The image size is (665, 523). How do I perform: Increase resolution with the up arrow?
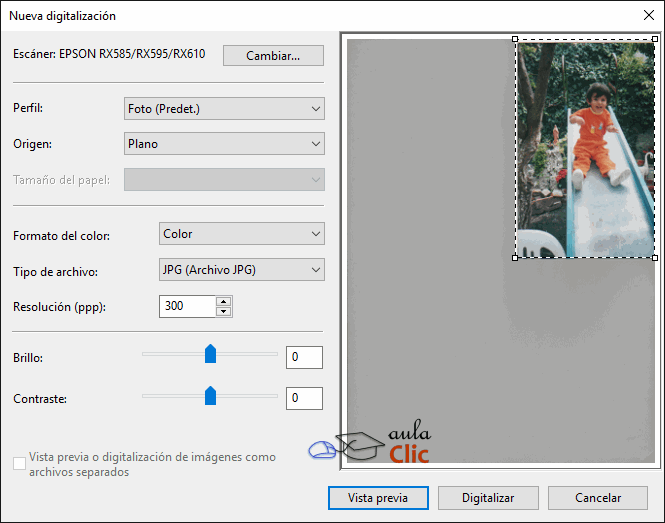coord(224,301)
